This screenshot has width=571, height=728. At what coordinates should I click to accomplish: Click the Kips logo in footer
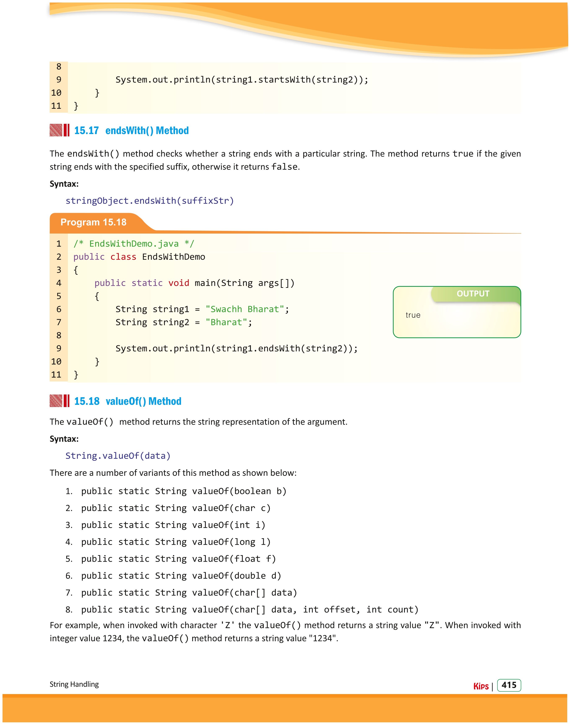click(481, 686)
